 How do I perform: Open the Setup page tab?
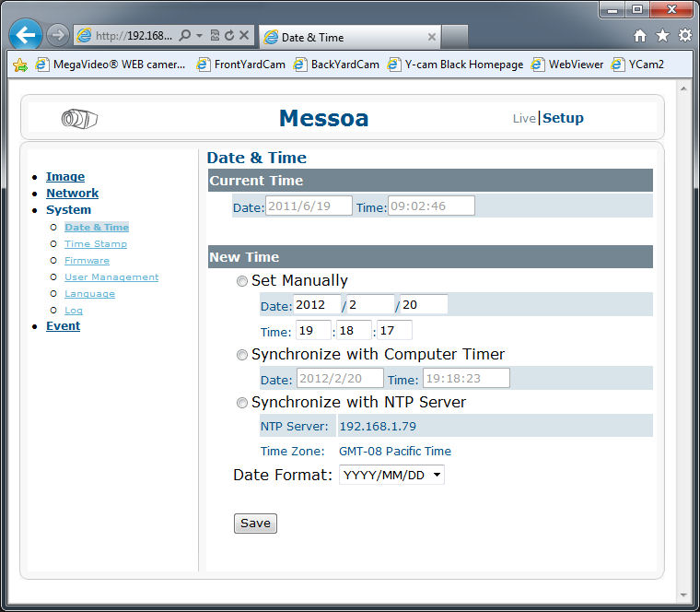[563, 118]
